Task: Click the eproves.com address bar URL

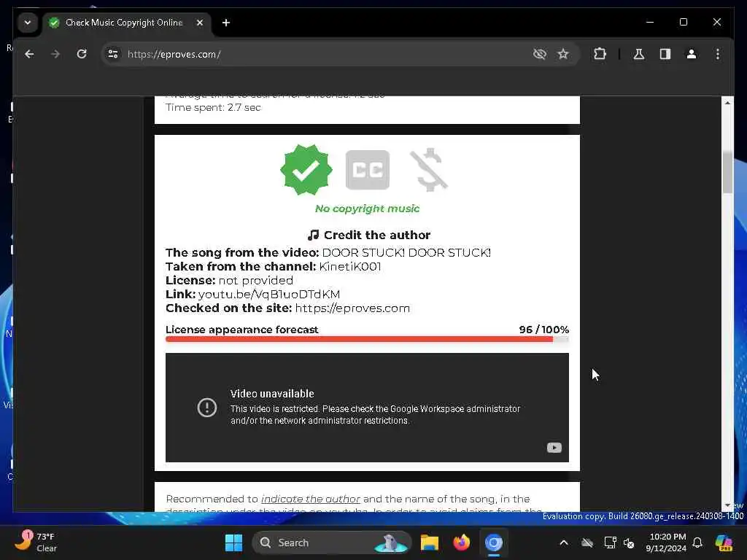Action: pyautogui.click(x=174, y=54)
